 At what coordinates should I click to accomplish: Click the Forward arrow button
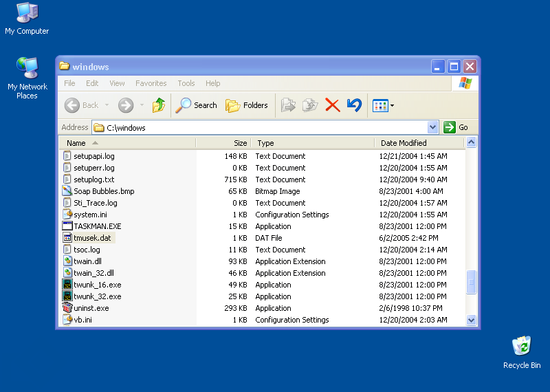coord(126,105)
